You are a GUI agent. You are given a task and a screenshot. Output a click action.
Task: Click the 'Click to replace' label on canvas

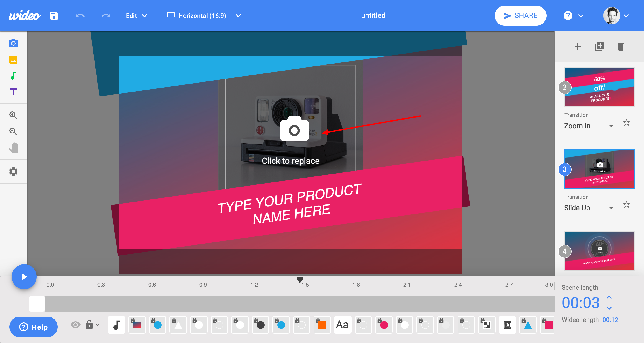(x=290, y=161)
